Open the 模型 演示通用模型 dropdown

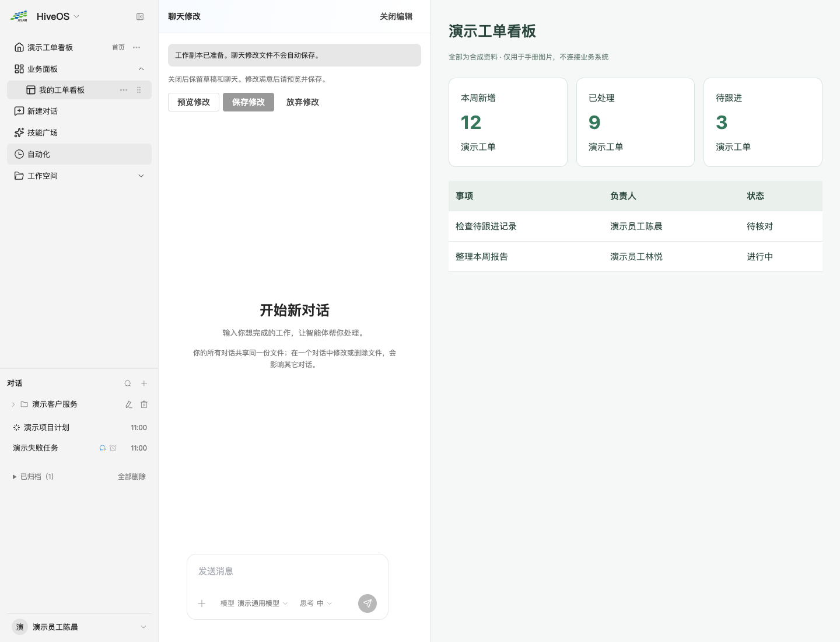point(254,603)
